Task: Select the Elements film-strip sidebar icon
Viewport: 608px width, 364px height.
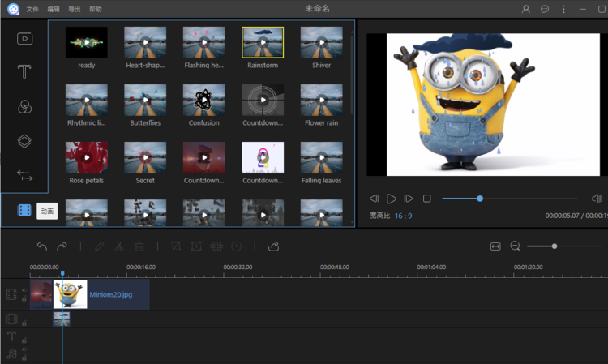Action: click(24, 210)
